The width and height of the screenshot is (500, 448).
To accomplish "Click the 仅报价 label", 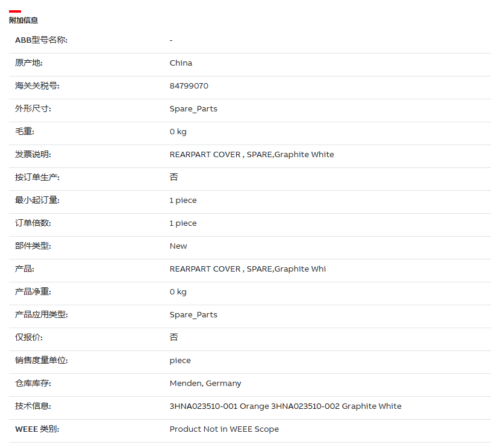I will click(x=29, y=338).
